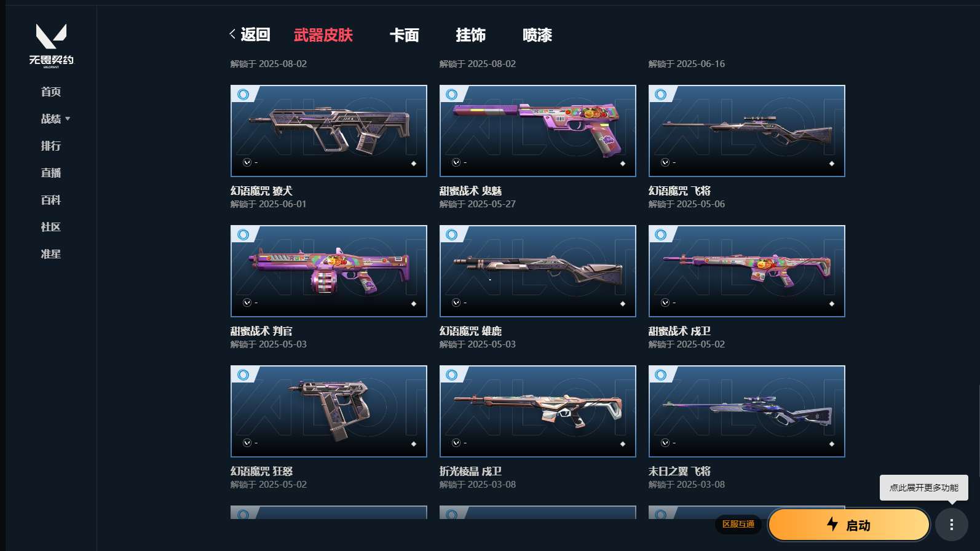This screenshot has height=551, width=980.
Task: Click the circle badge on 幻语魔咒 獠犬 card
Action: point(243,95)
